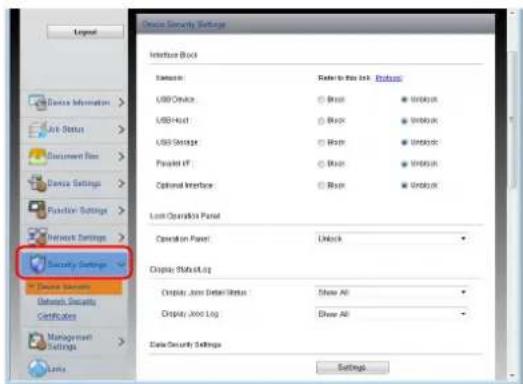
Task: Open the Device Settings icon
Action: coord(37,183)
